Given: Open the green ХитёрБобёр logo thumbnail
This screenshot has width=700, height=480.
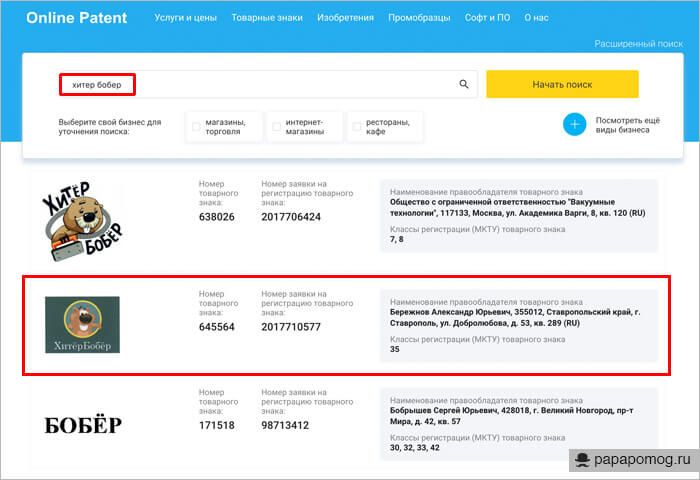Looking at the screenshot, I should (x=82, y=325).
